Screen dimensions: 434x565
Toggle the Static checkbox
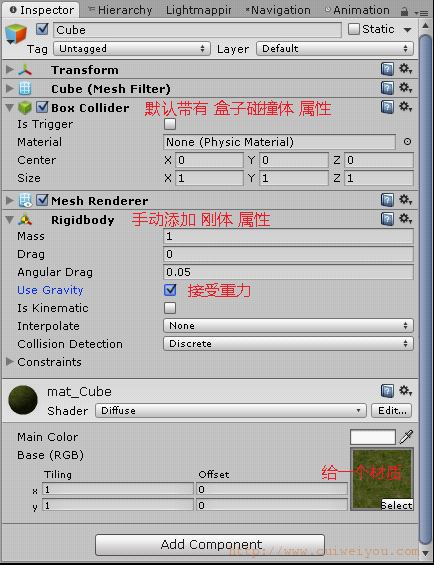point(354,29)
